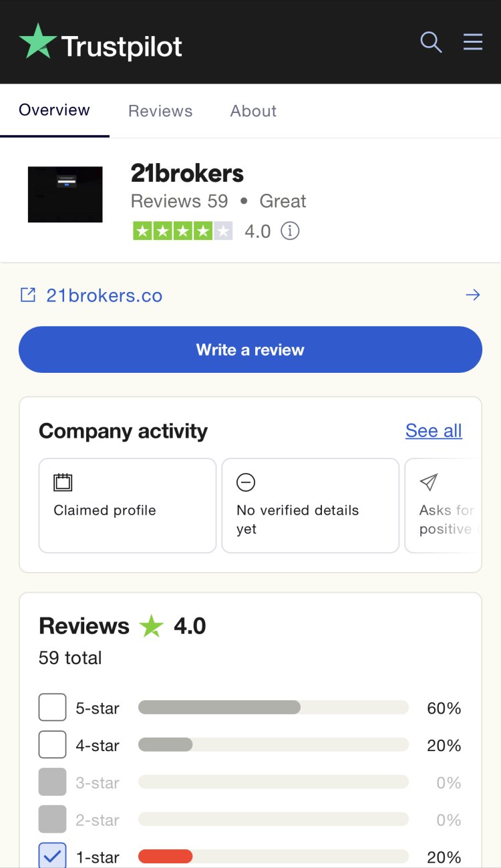Switch to the Reviews tab

tap(160, 111)
